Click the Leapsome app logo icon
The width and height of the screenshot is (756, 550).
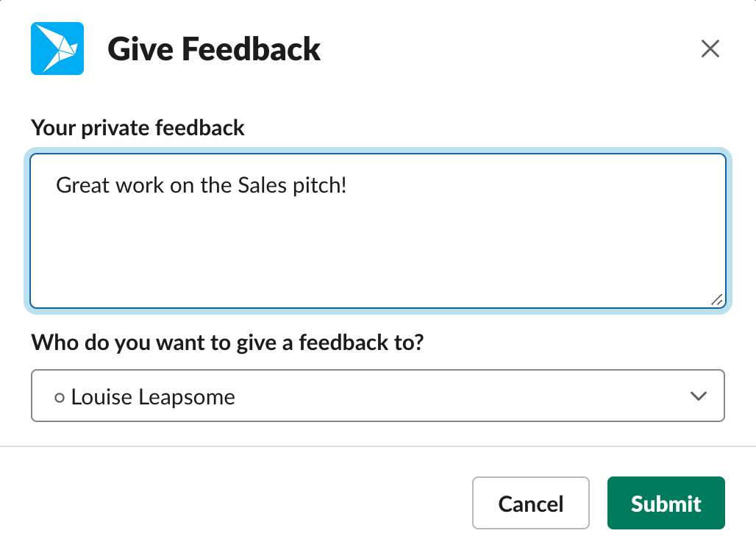coord(57,49)
